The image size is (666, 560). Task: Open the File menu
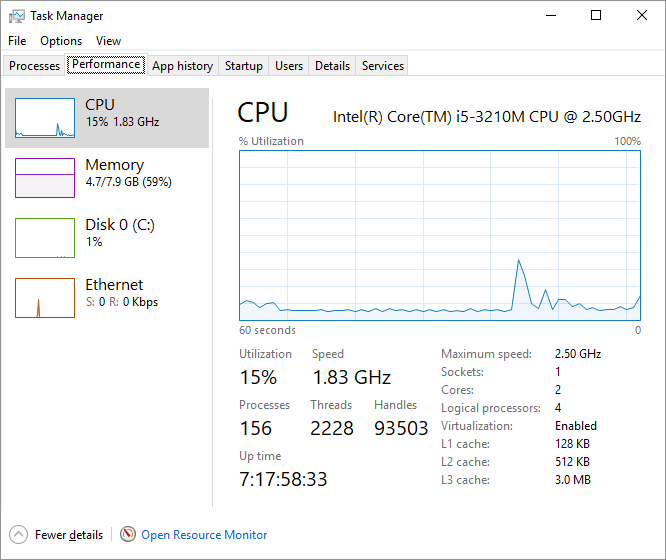click(x=17, y=41)
